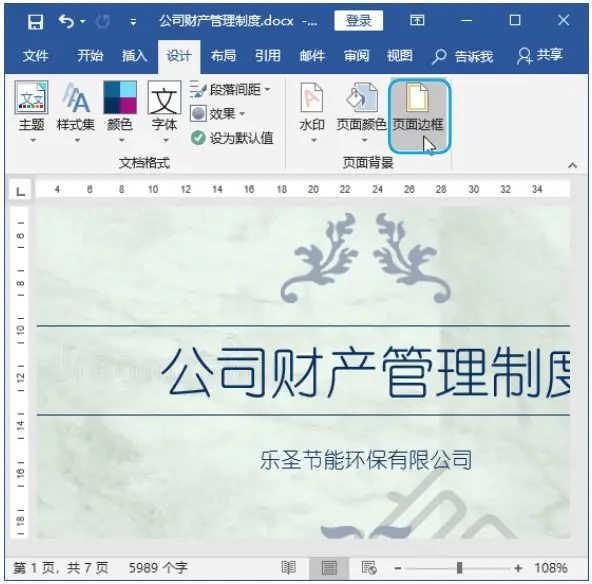Expand the 颜色 dropdown arrow
The height and width of the screenshot is (584, 592).
pyautogui.click(x=121, y=140)
